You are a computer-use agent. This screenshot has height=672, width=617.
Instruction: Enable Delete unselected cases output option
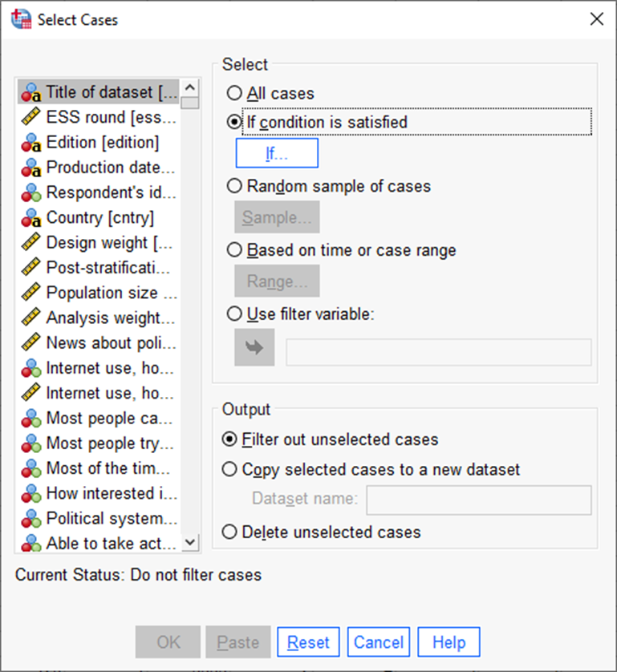(229, 532)
